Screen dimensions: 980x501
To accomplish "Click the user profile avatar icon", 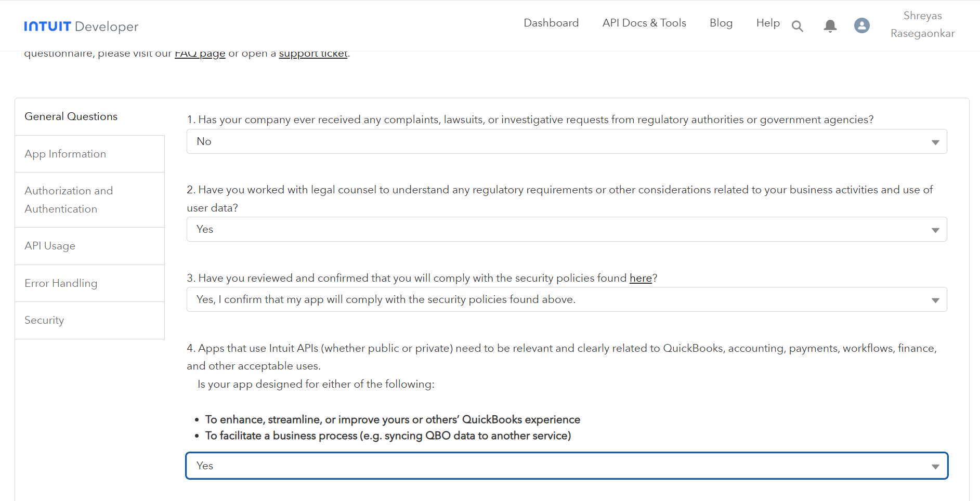I will (861, 25).
